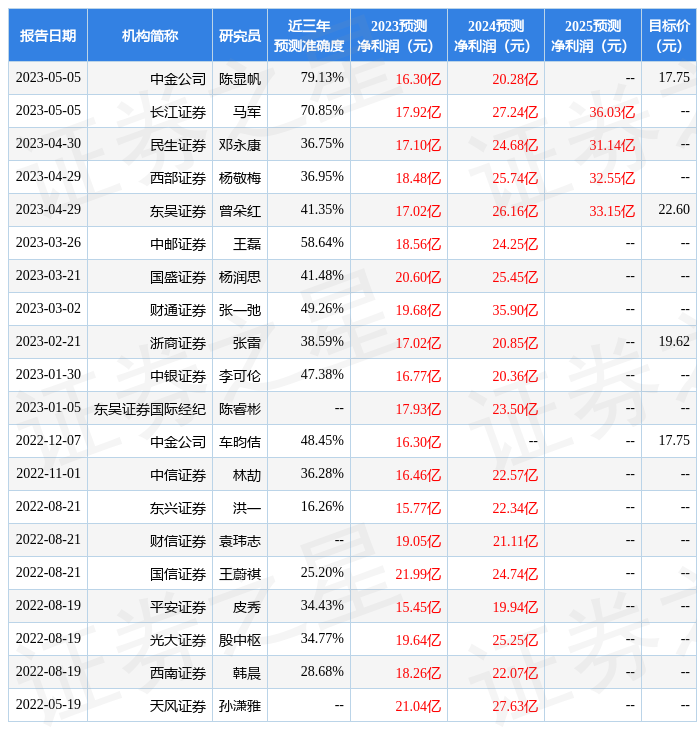Click the 报告日期 column header
The image size is (697, 730).
pos(47,35)
